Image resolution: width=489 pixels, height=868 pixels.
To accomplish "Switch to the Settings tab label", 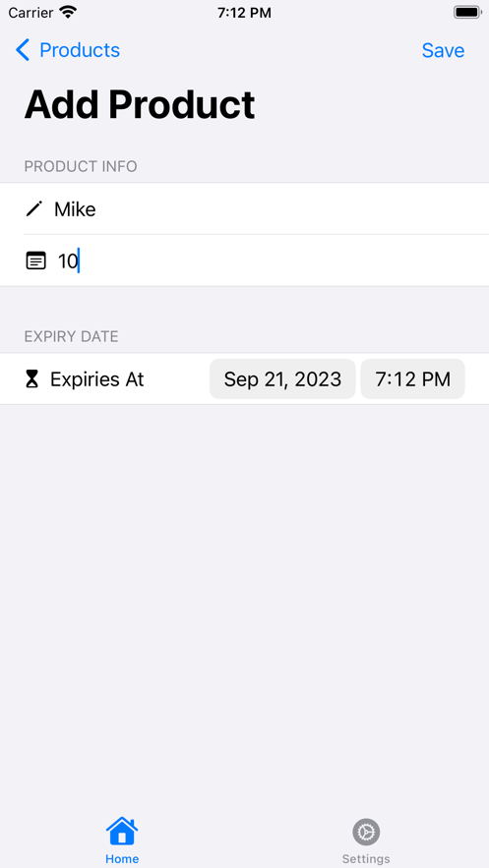I will click(366, 859).
